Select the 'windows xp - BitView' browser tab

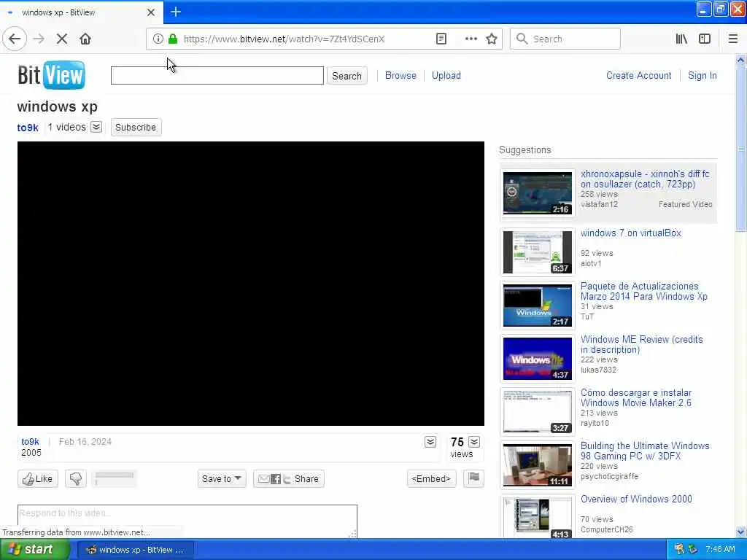tap(81, 12)
